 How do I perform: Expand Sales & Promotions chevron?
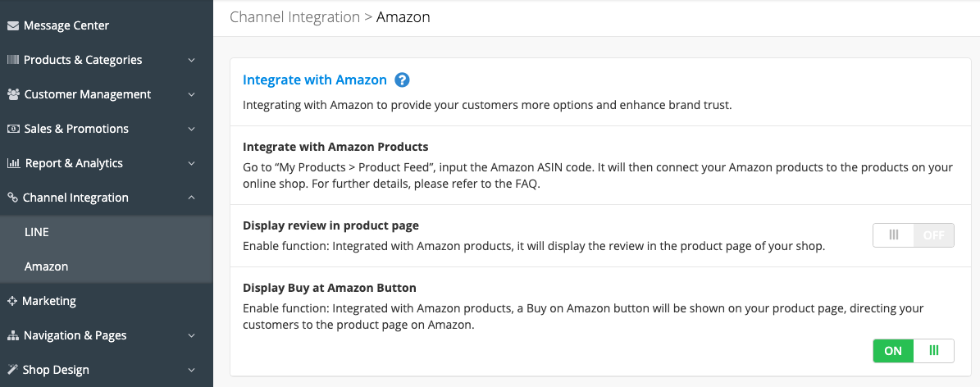click(192, 129)
